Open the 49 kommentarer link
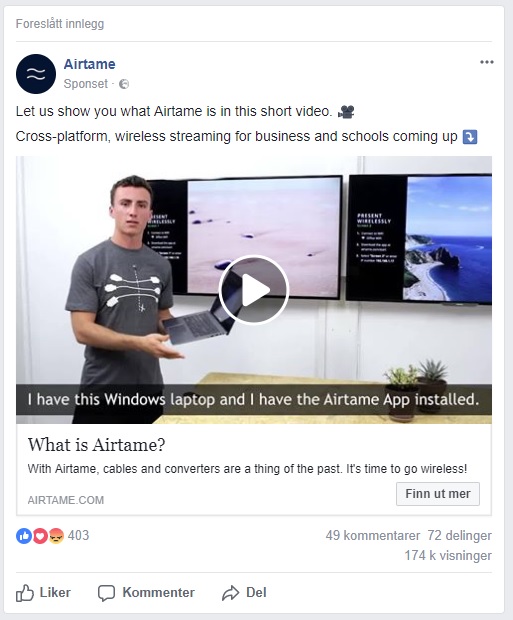513x620 pixels. (x=373, y=535)
